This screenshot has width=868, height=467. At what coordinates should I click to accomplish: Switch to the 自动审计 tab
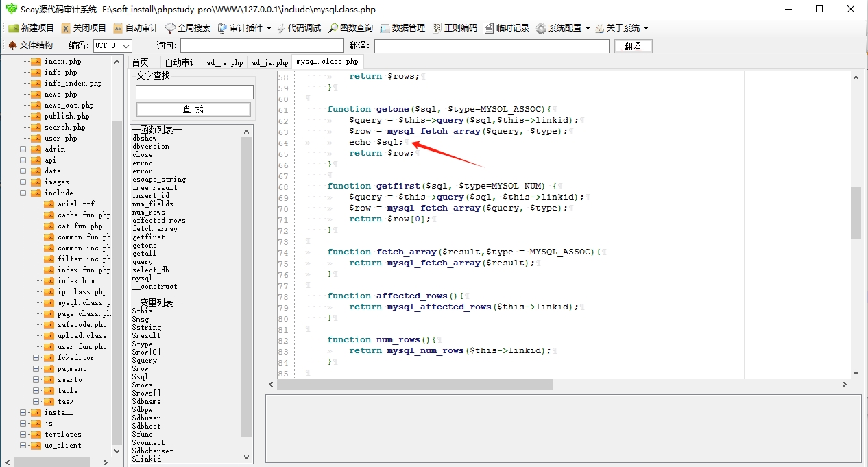pos(181,62)
